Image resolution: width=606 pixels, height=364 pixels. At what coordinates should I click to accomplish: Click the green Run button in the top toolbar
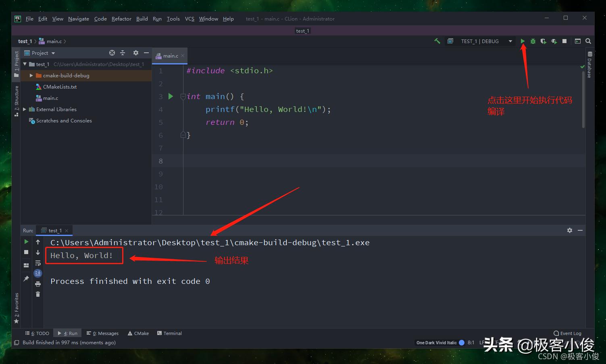coord(523,41)
